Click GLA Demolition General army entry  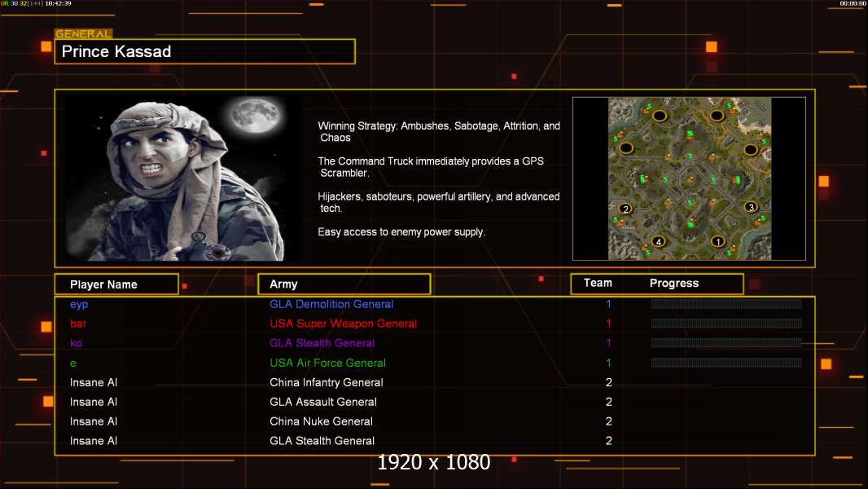click(x=331, y=305)
